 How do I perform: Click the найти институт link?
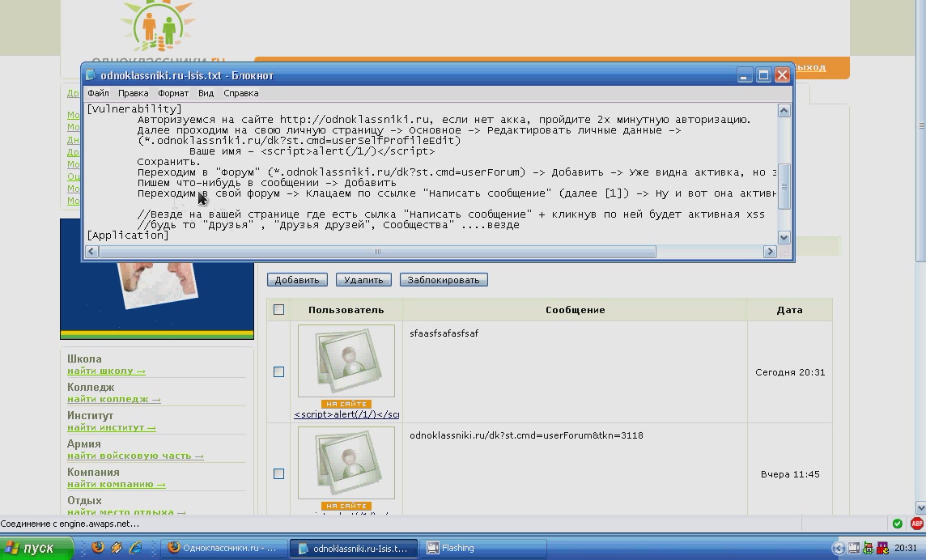(x=112, y=427)
